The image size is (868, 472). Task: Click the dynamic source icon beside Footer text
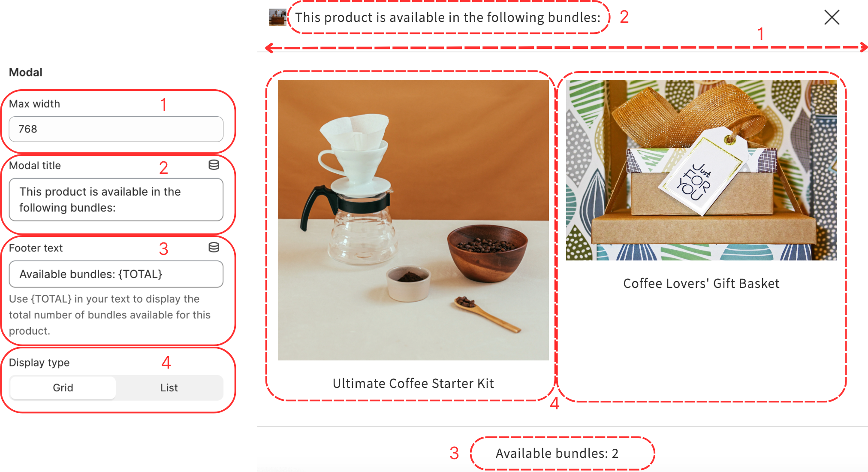(214, 248)
